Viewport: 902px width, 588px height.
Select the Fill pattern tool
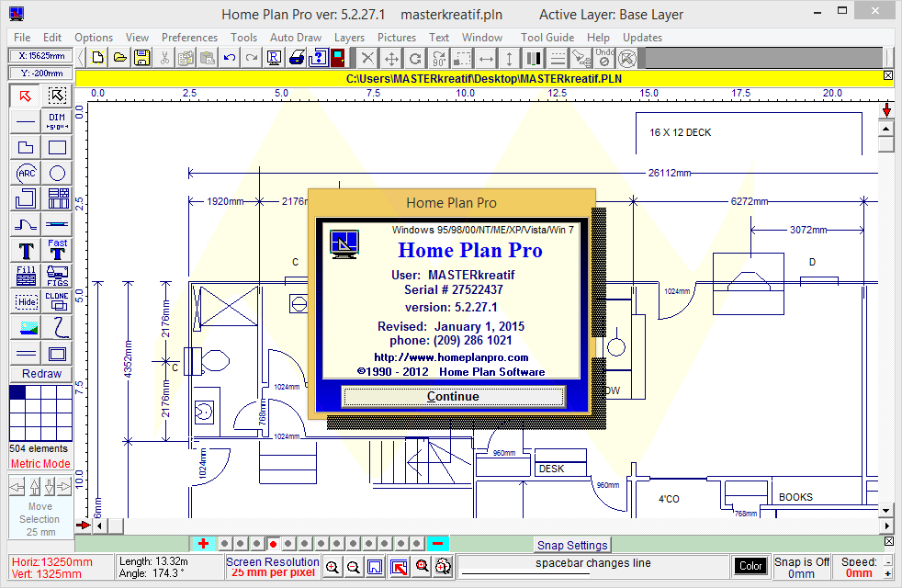point(26,277)
